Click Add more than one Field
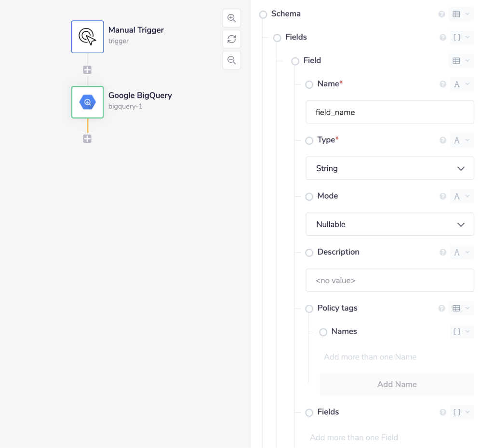 [x=354, y=437]
